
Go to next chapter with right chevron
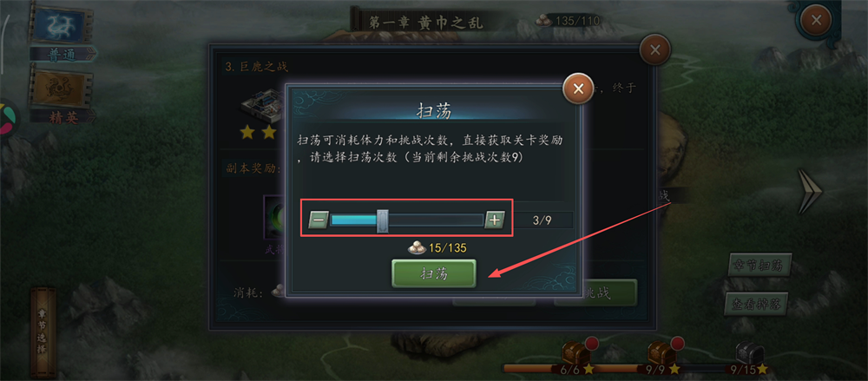(x=811, y=191)
